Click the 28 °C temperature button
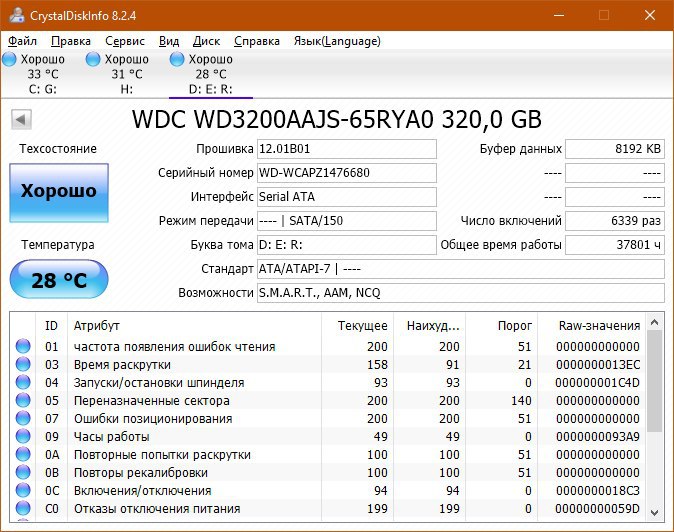Image resolution: width=674 pixels, height=532 pixels. (x=59, y=279)
